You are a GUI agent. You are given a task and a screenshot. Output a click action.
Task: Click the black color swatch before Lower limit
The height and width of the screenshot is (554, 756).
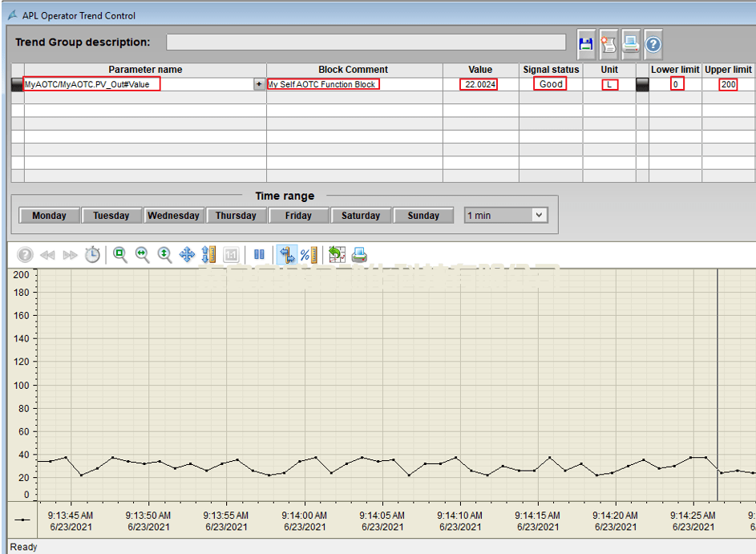642,84
